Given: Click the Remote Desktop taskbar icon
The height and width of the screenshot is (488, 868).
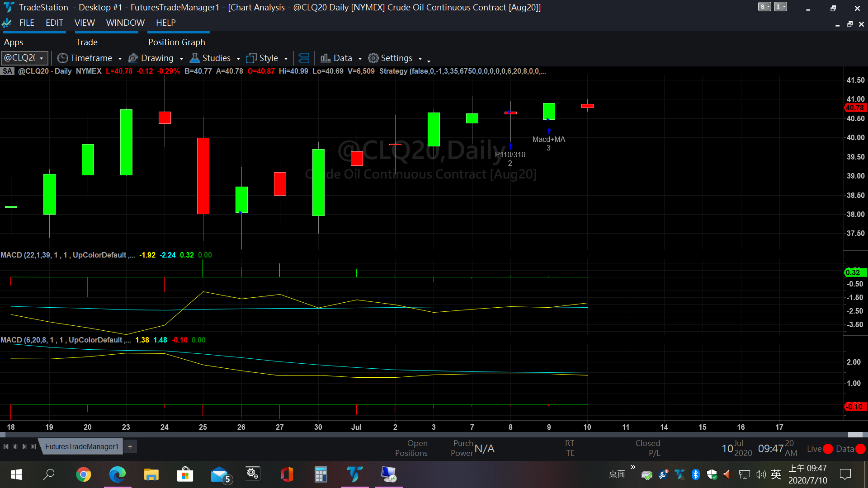Looking at the screenshot, I should [x=389, y=474].
